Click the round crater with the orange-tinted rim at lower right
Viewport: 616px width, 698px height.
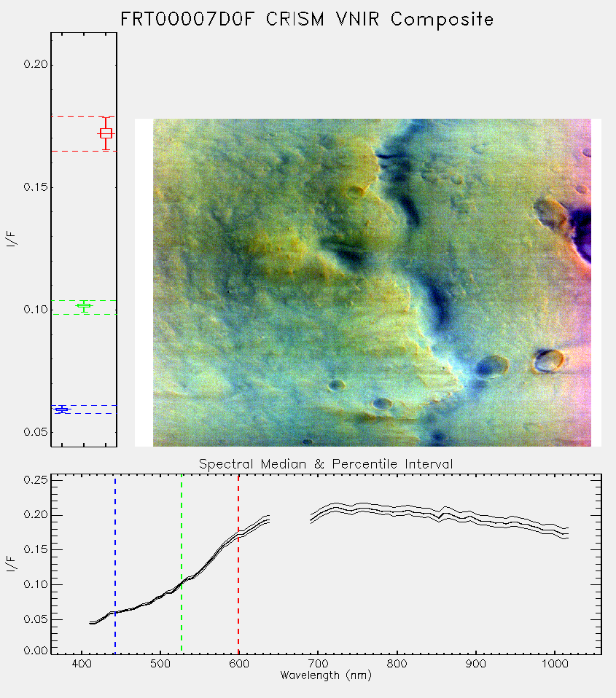tap(549, 361)
